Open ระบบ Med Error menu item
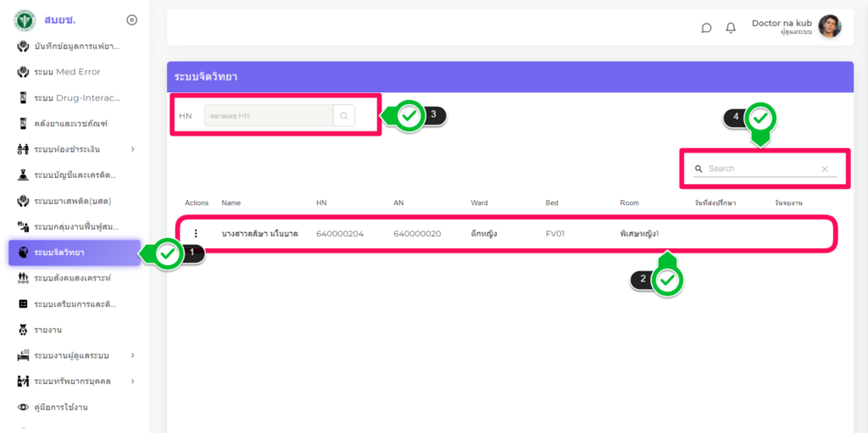This screenshot has width=868, height=433. pyautogui.click(x=67, y=72)
